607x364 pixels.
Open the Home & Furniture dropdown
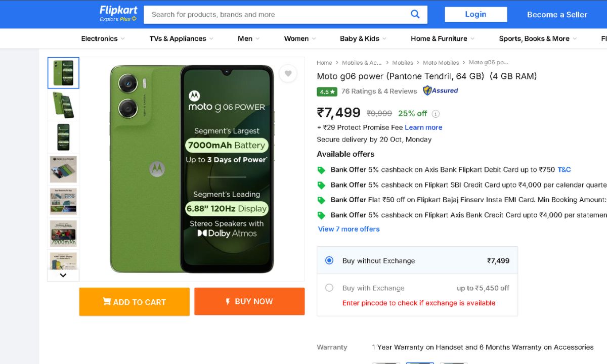tap(442, 38)
